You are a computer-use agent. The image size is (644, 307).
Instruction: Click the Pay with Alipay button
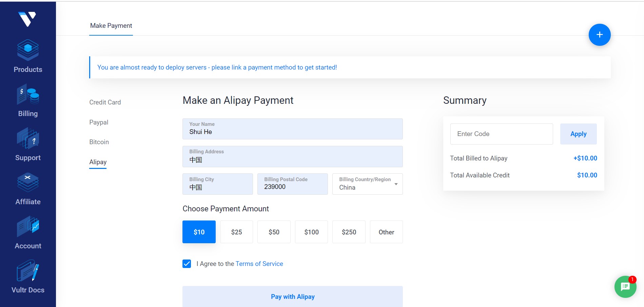[x=293, y=296]
